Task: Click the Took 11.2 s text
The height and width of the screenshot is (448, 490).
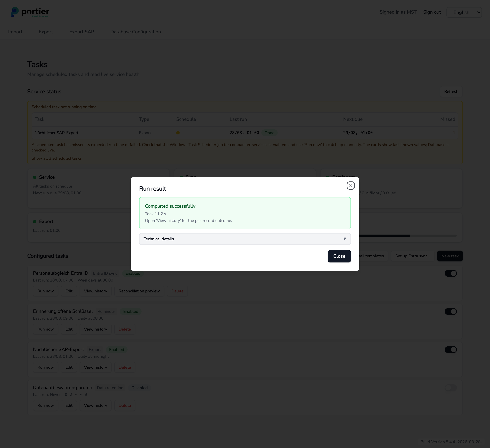Action: (x=155, y=214)
